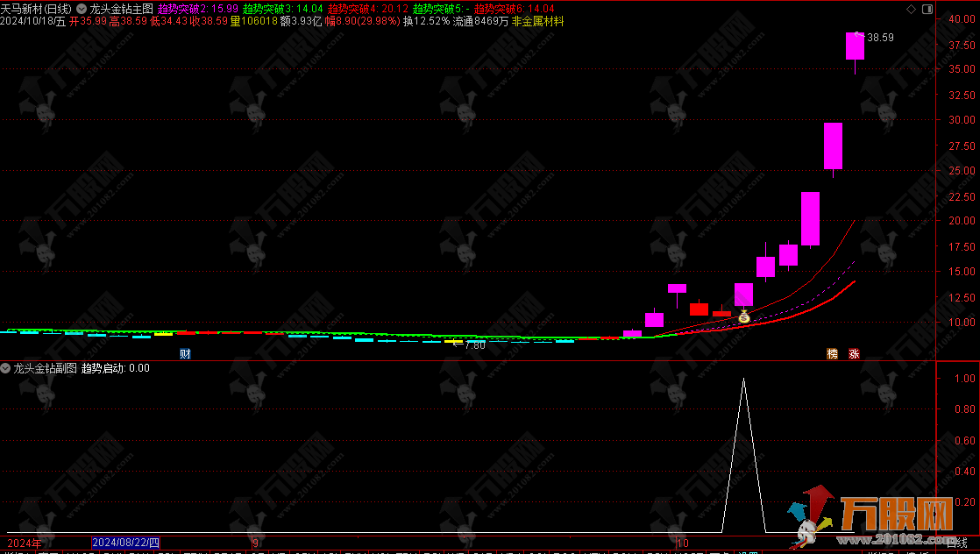The height and width of the screenshot is (554, 980).
Task: Select the 2024/08/22/四 date marker
Action: 125,543
